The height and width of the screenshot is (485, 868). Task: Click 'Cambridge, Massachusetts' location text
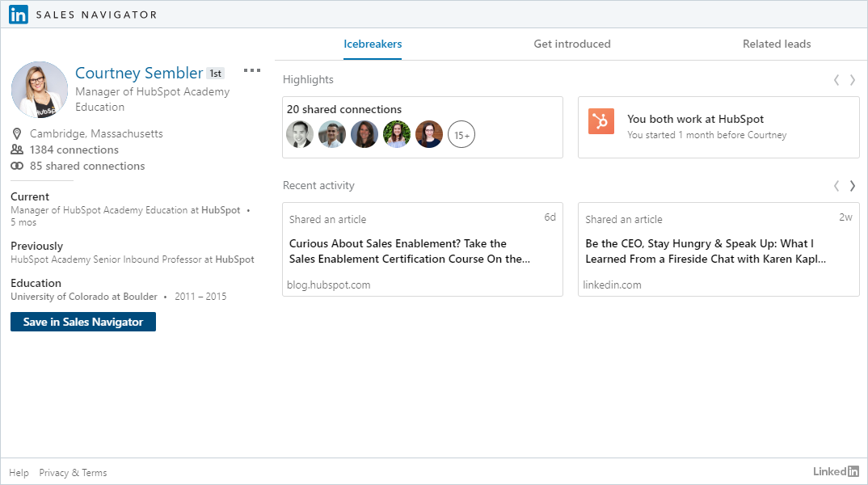[96, 133]
